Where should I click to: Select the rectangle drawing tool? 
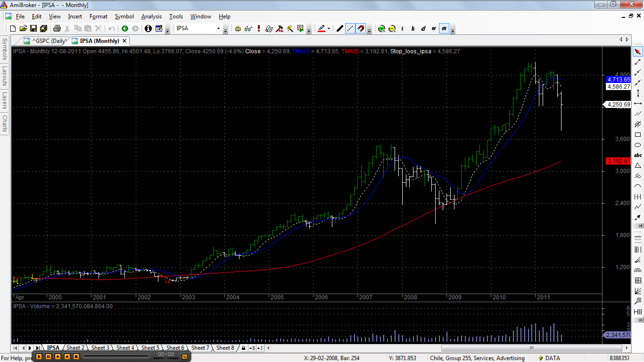pyautogui.click(x=638, y=135)
